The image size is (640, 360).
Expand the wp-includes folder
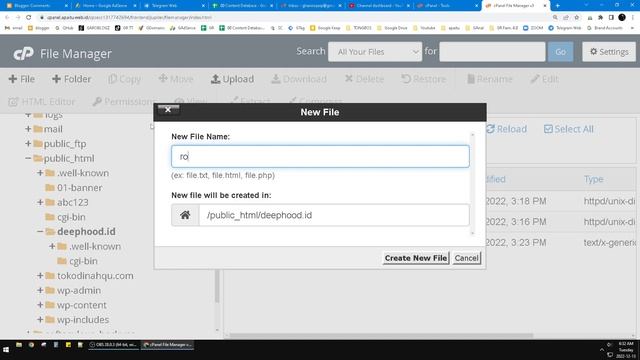click(40, 320)
